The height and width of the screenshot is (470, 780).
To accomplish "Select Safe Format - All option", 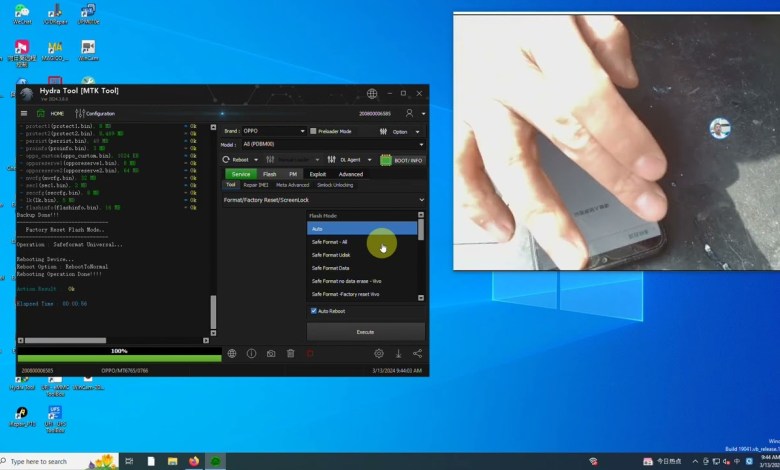I will 362,242.
